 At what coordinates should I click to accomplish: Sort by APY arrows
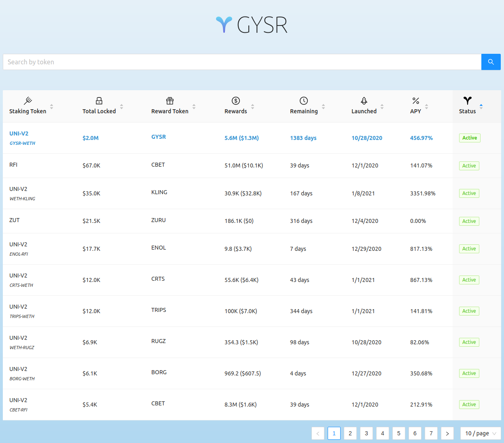point(426,106)
